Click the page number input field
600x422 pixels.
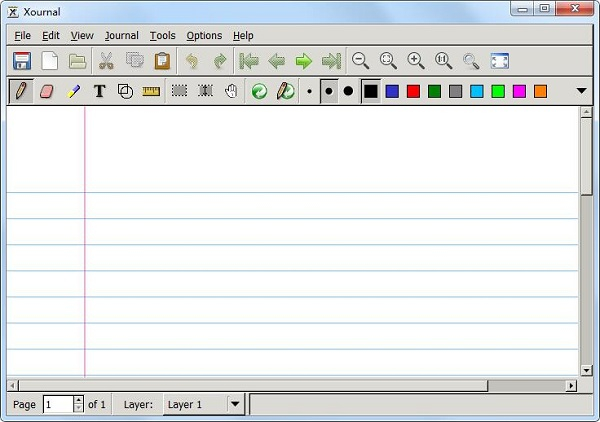(58, 404)
